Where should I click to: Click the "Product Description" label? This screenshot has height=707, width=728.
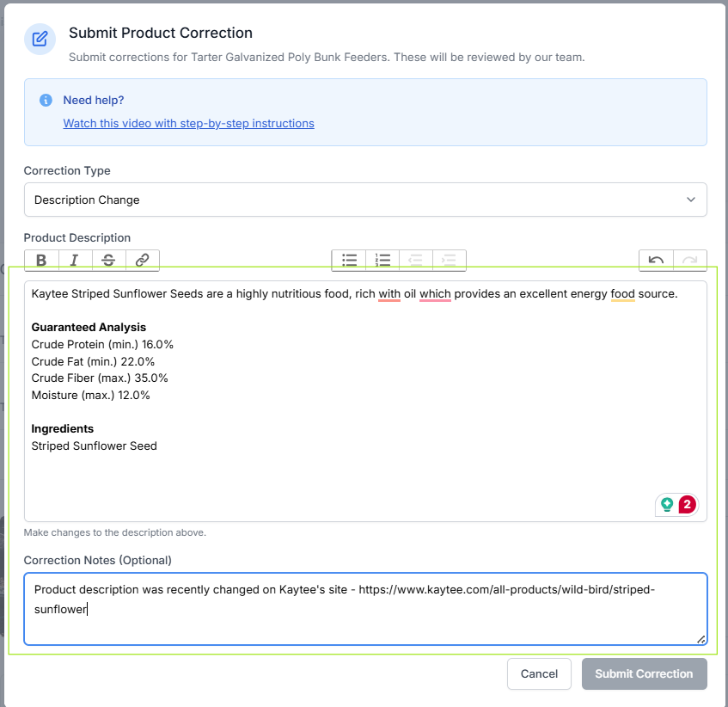tap(77, 238)
